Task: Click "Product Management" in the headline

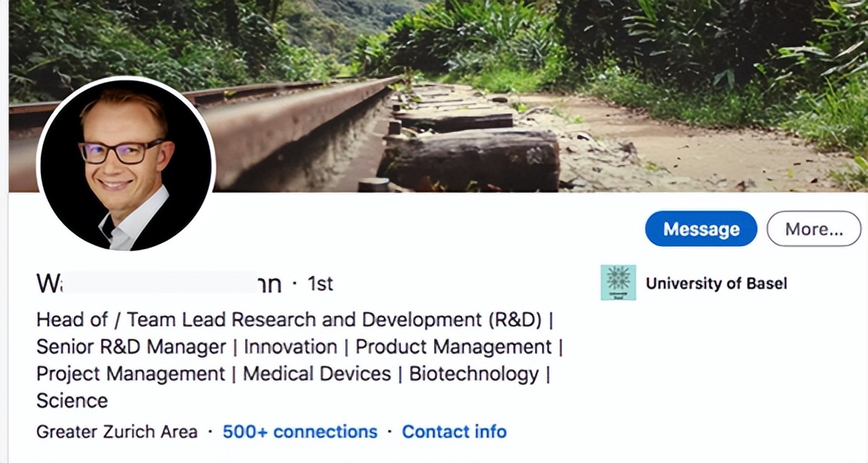Action: tap(453, 347)
